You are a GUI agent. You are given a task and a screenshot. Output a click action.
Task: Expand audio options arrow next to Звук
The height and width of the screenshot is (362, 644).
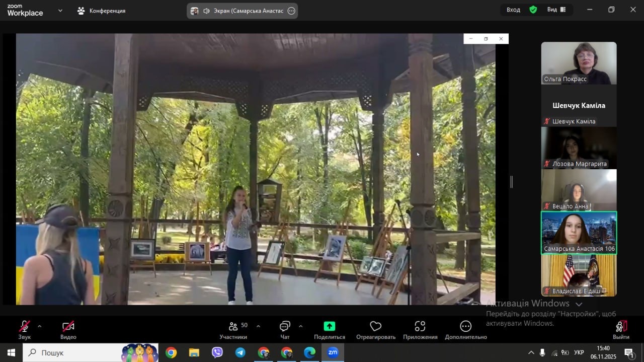click(x=39, y=326)
